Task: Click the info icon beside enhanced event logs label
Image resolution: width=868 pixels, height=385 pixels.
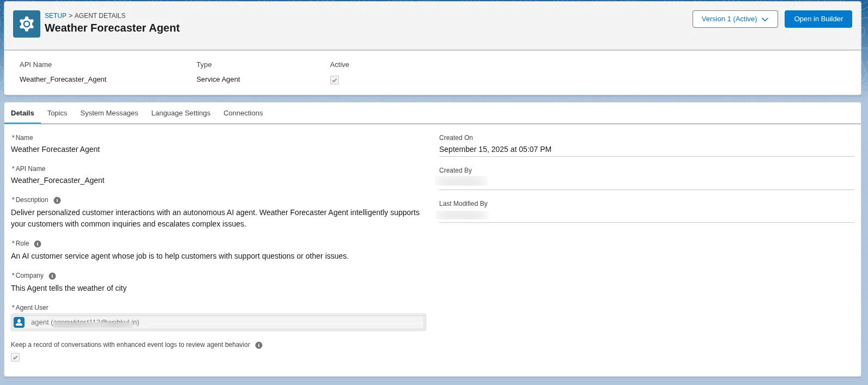Action: [x=259, y=345]
